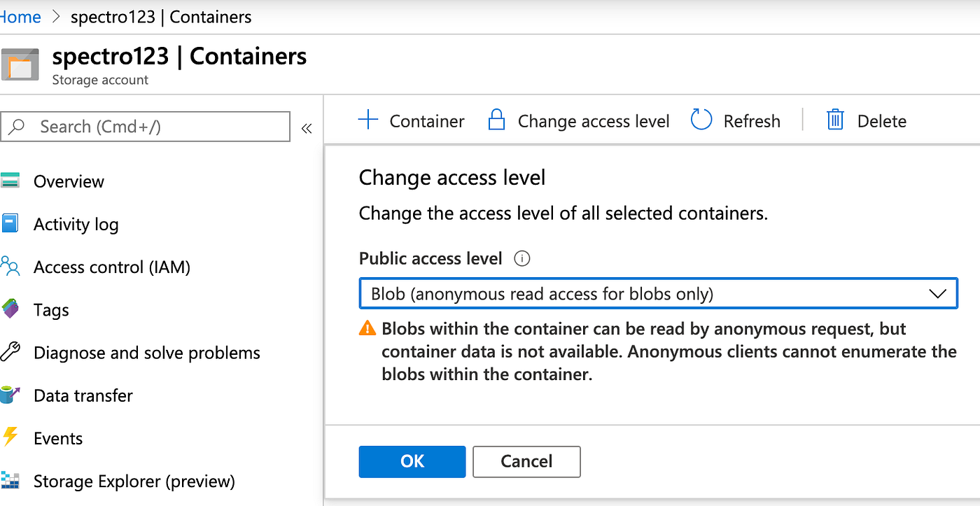Screen dimensions: 980x506
Task: Open the Public access level dropdown
Action: pos(657,294)
